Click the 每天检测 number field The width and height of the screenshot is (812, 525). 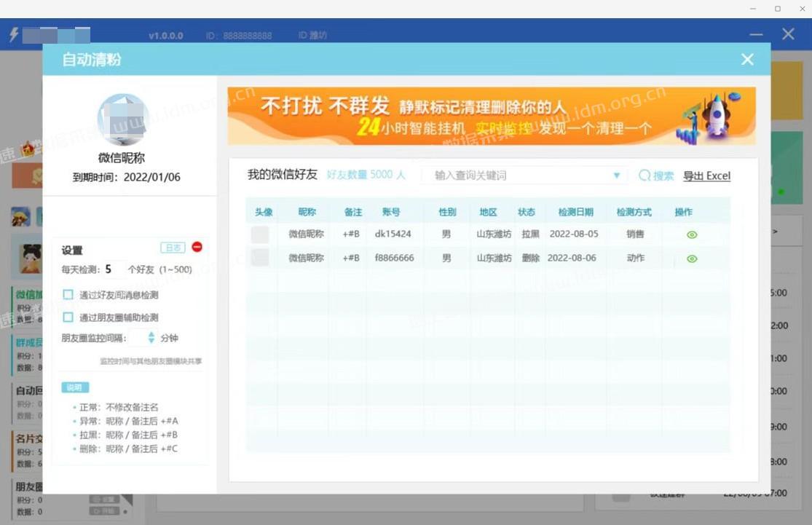coord(114,269)
